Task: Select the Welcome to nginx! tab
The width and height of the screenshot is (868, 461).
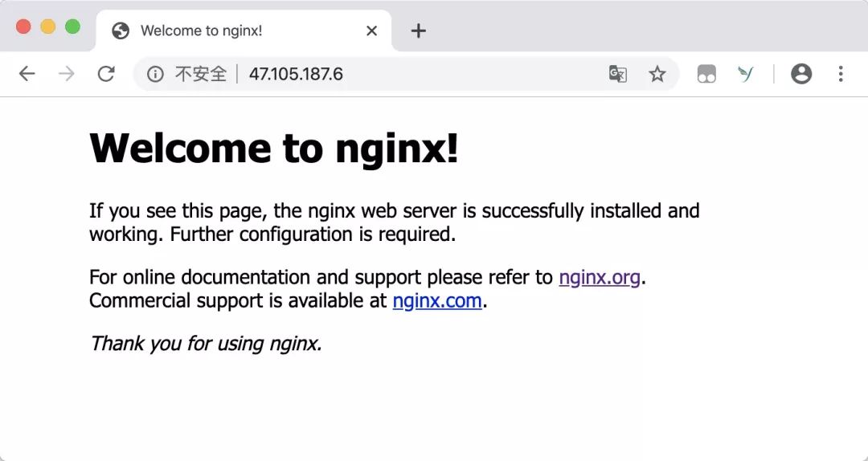Action: [x=244, y=31]
